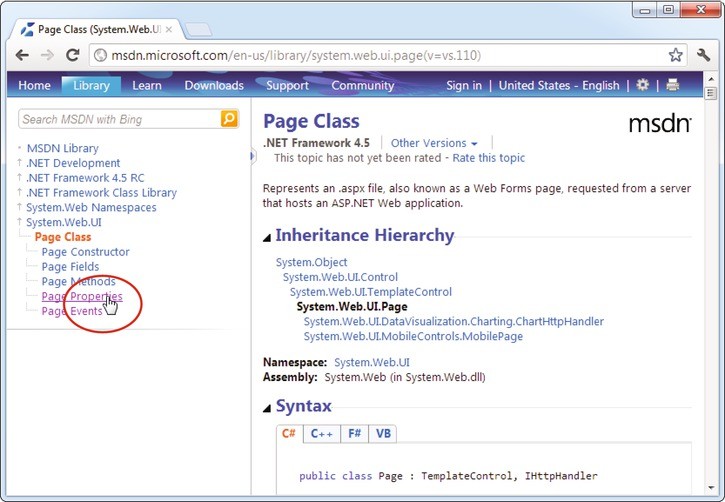
Task: Switch to the F# syntax tab
Action: (354, 434)
